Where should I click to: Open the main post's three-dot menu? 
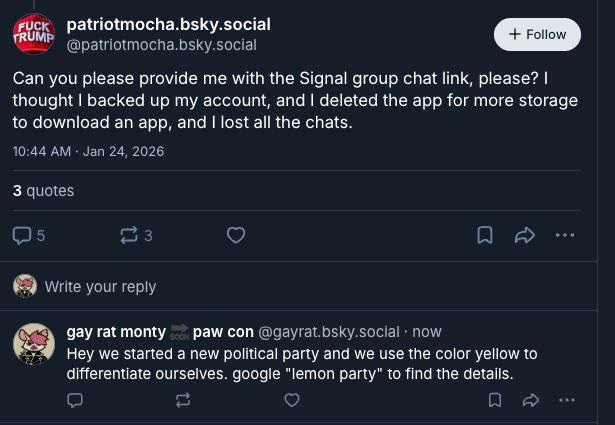point(565,236)
